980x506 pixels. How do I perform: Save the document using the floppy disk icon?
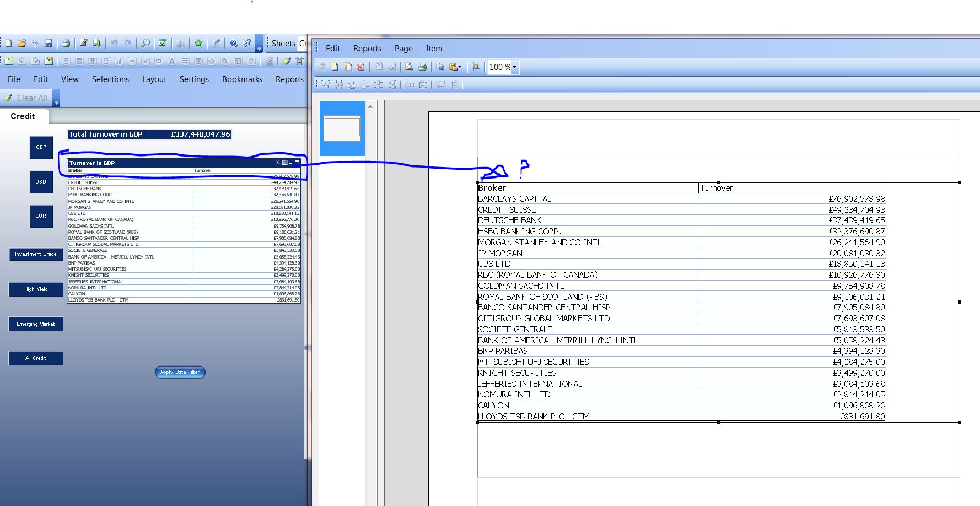click(49, 43)
